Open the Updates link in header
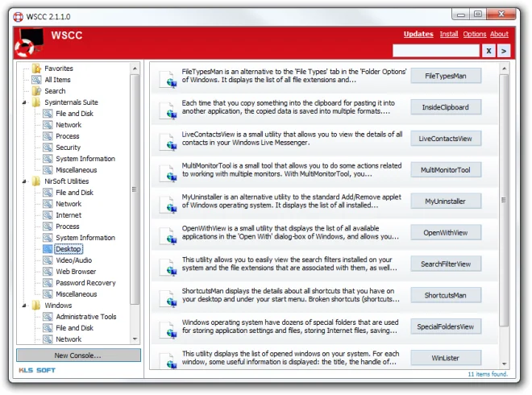The width and height of the screenshot is (532, 395). 418,34
